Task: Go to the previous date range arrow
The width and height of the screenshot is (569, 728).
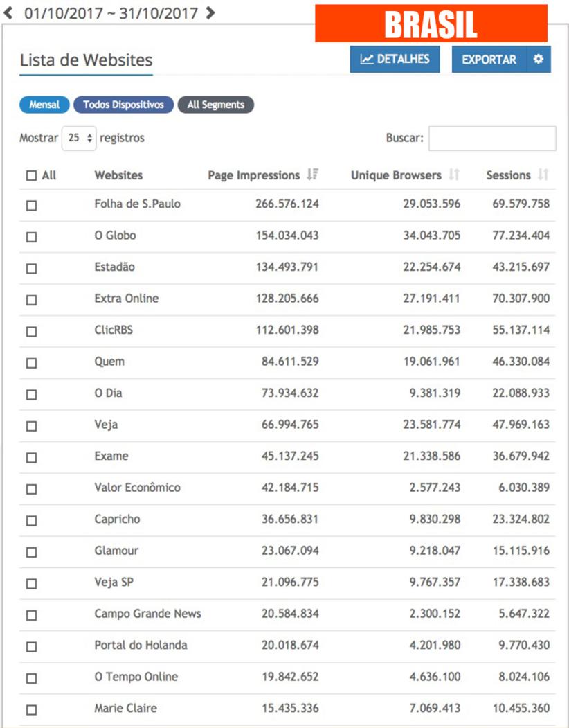Action: 8,12
